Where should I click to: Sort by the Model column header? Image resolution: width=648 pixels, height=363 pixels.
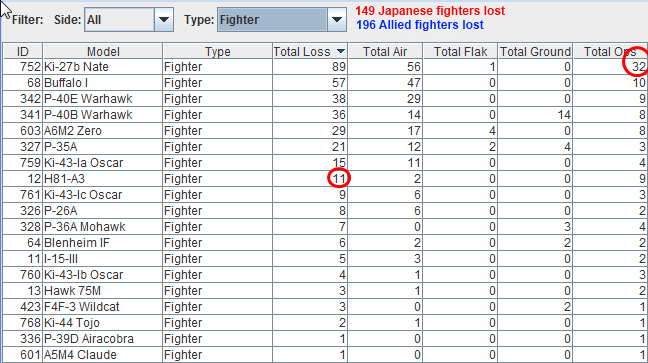coord(103,51)
